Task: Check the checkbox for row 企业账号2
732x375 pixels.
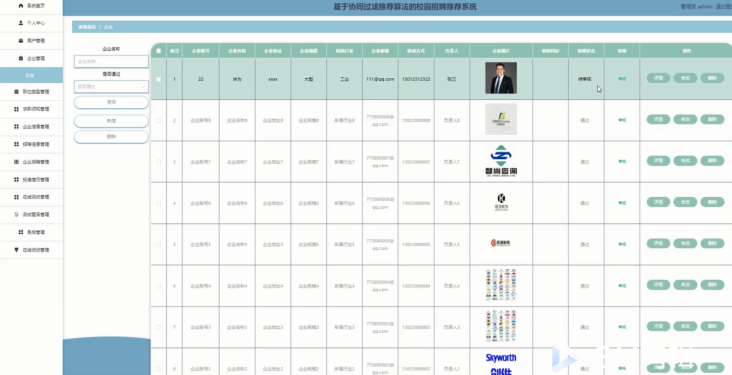Action: tap(159, 369)
